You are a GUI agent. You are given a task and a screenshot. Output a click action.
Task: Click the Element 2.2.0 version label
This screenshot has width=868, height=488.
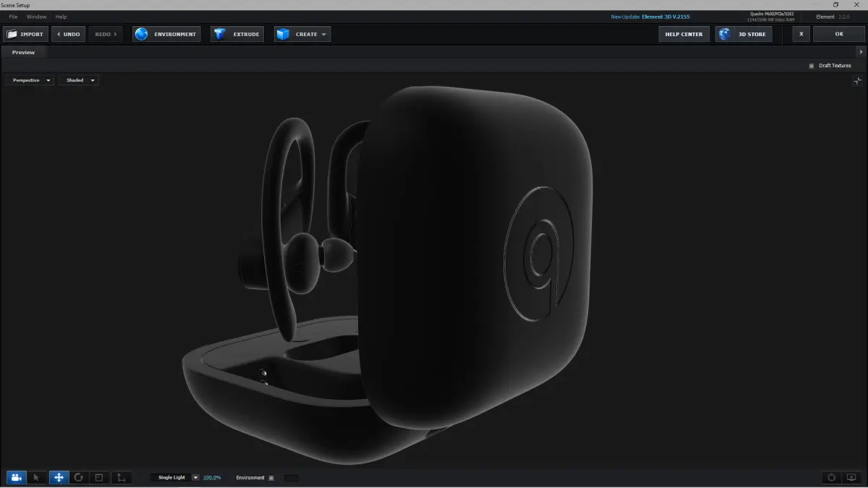(833, 17)
